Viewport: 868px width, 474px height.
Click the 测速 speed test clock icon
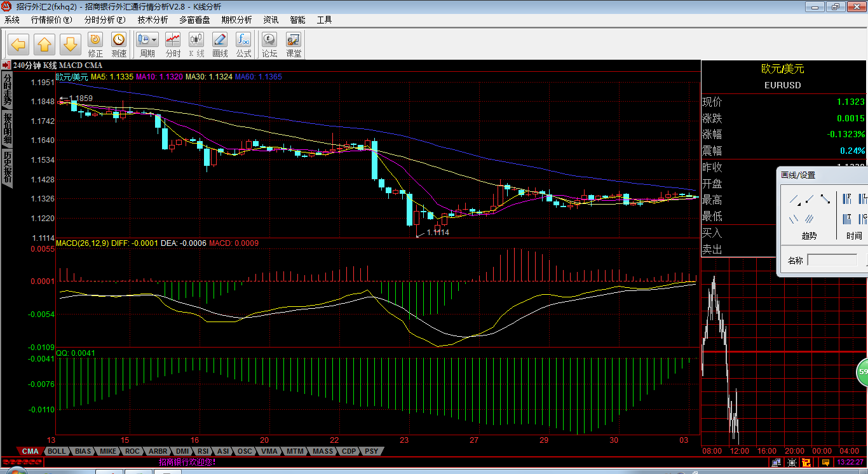(x=119, y=44)
